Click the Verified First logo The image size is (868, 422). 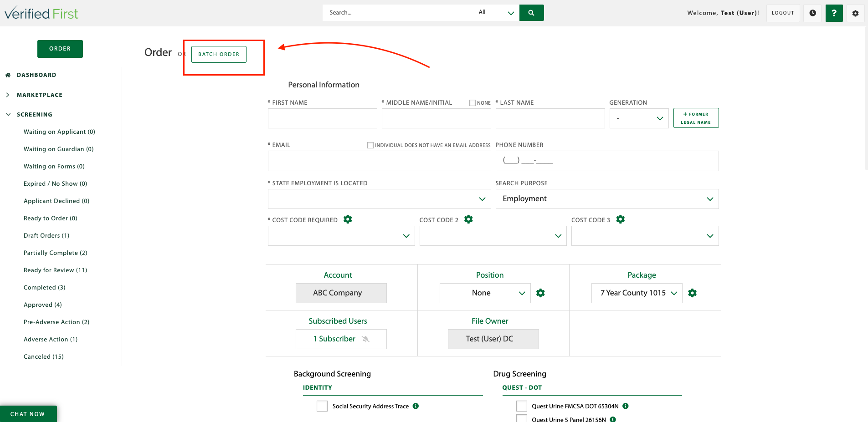[x=41, y=13]
